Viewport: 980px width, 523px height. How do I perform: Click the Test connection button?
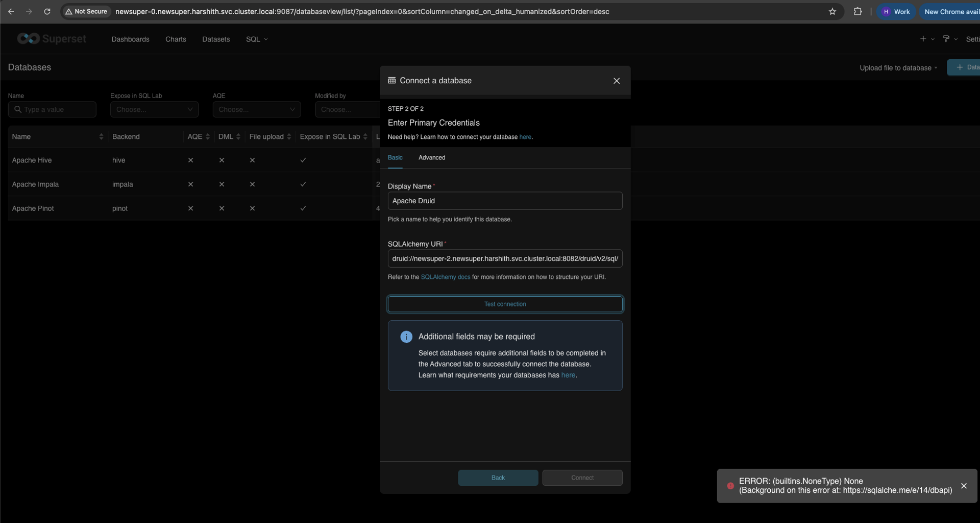point(505,304)
